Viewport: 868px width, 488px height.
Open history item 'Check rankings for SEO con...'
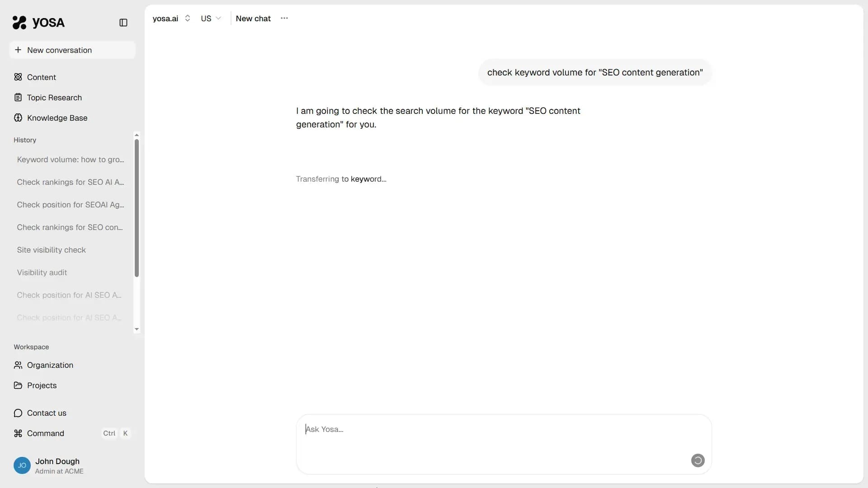[71, 227]
